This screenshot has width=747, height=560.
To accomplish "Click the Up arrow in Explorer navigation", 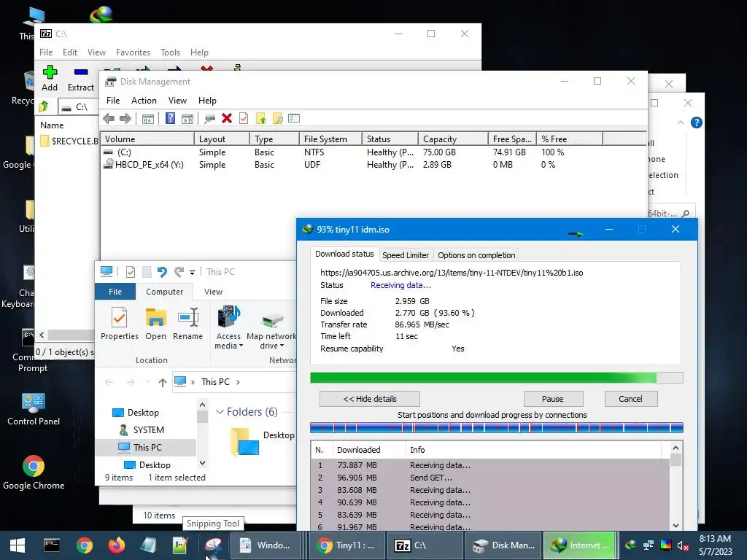I will point(163,382).
